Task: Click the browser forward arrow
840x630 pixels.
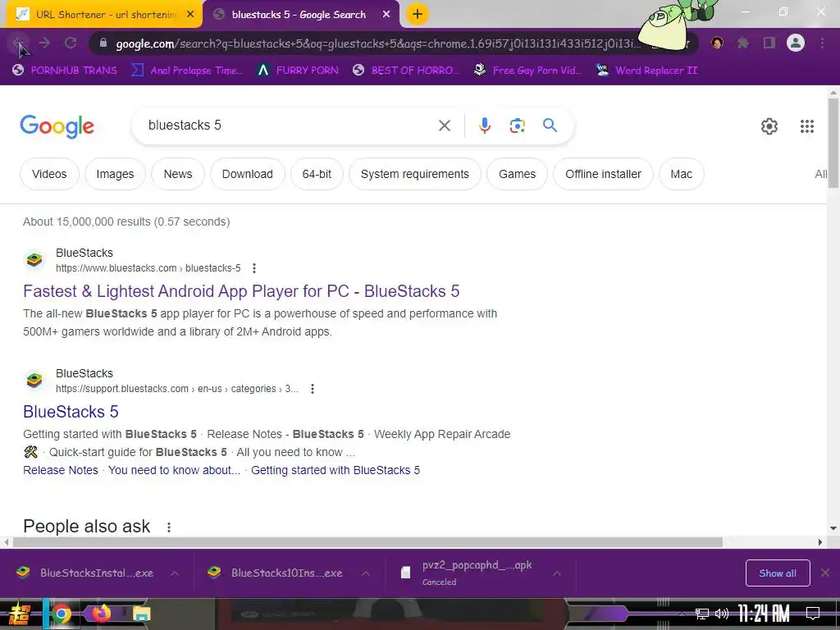Action: [44, 43]
